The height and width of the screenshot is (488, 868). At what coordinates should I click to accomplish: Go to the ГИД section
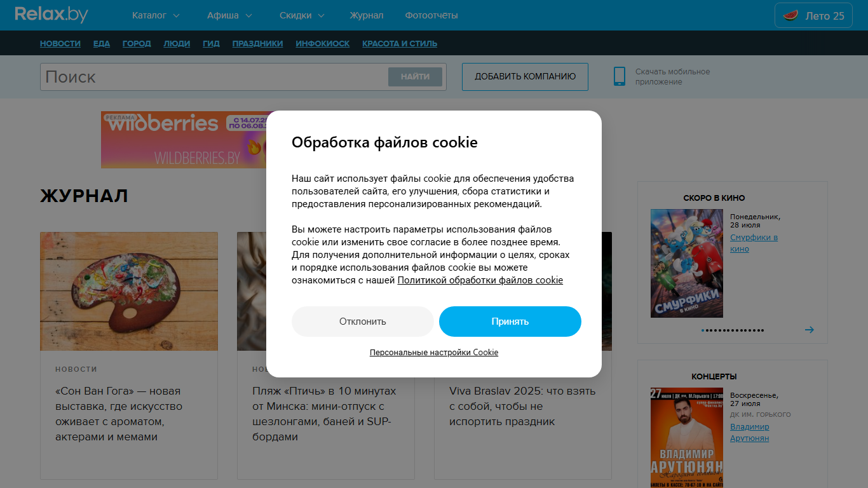[211, 44]
